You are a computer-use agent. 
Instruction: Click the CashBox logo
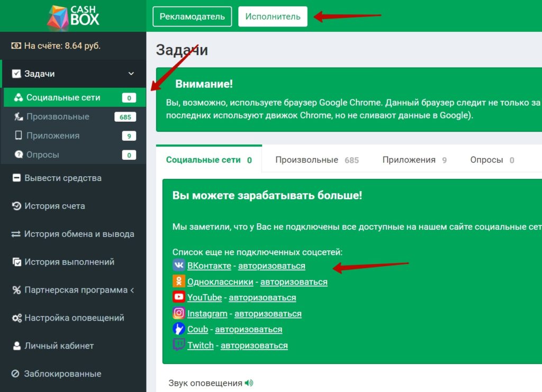click(x=73, y=16)
